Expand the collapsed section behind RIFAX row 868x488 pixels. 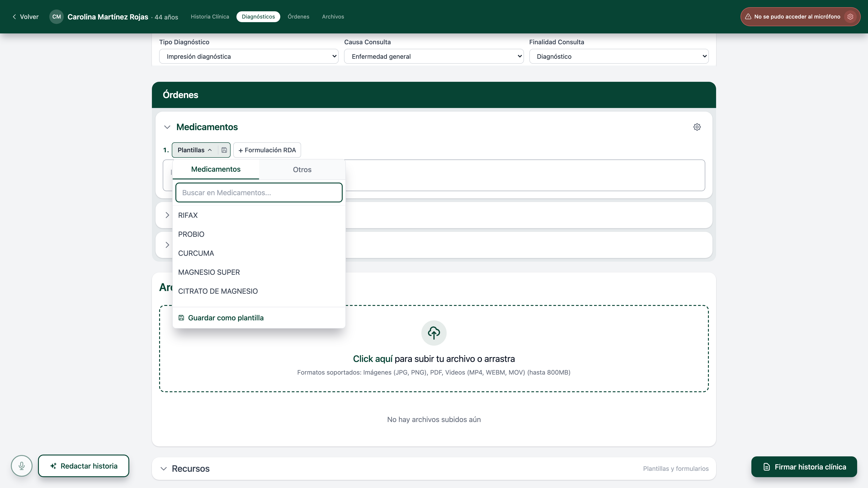pyautogui.click(x=167, y=215)
